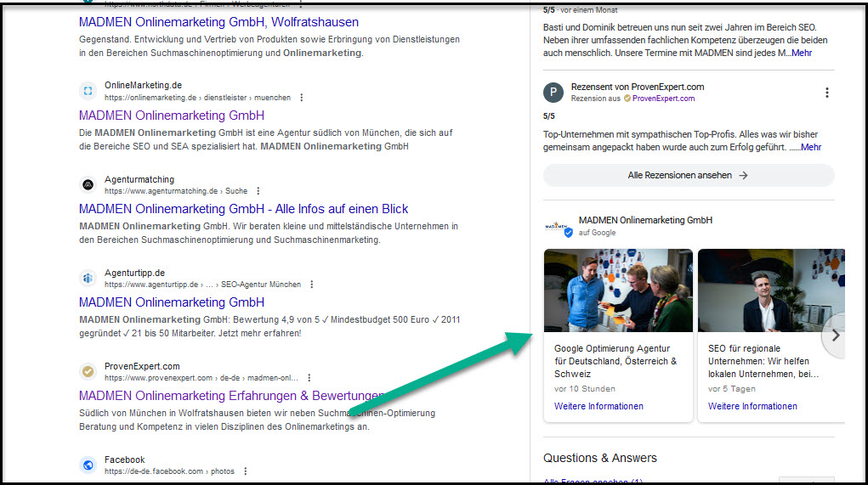Open the Google post photo of three people talking
The width and height of the screenshot is (868, 485).
click(x=618, y=290)
